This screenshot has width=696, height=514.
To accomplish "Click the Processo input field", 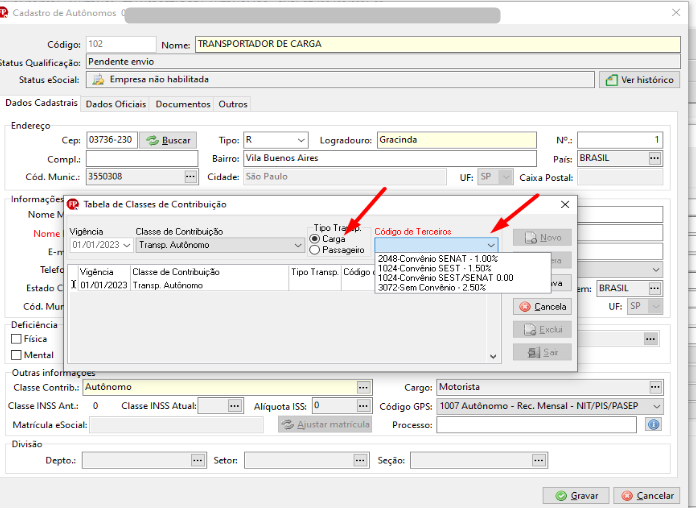I will (536, 425).
